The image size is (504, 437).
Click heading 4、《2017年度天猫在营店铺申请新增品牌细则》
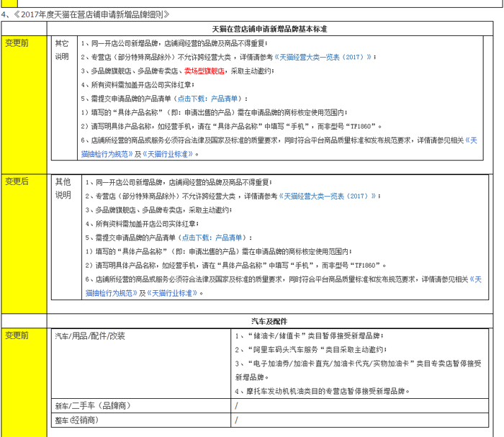[x=85, y=15]
